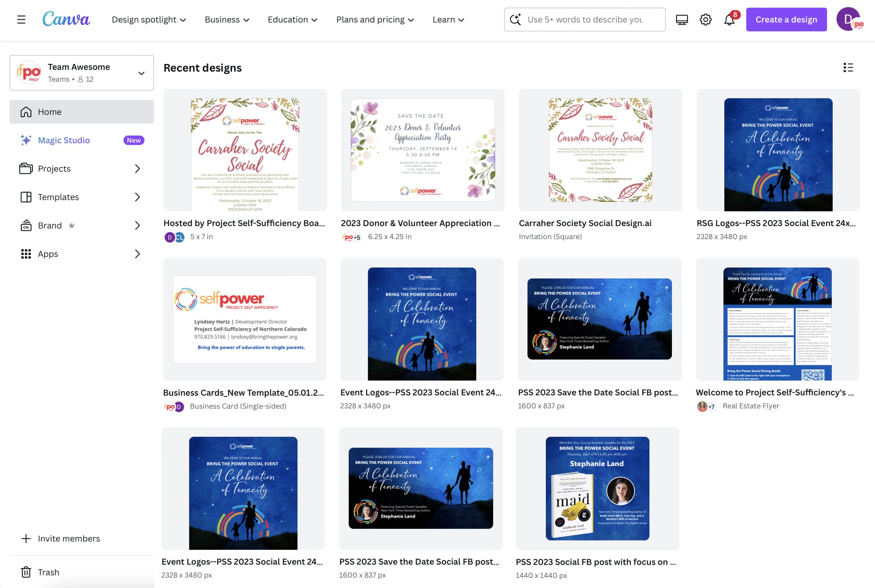Open the RSG Logos Social Event thumbnail
Screen dimensions: 875x588
[778, 150]
